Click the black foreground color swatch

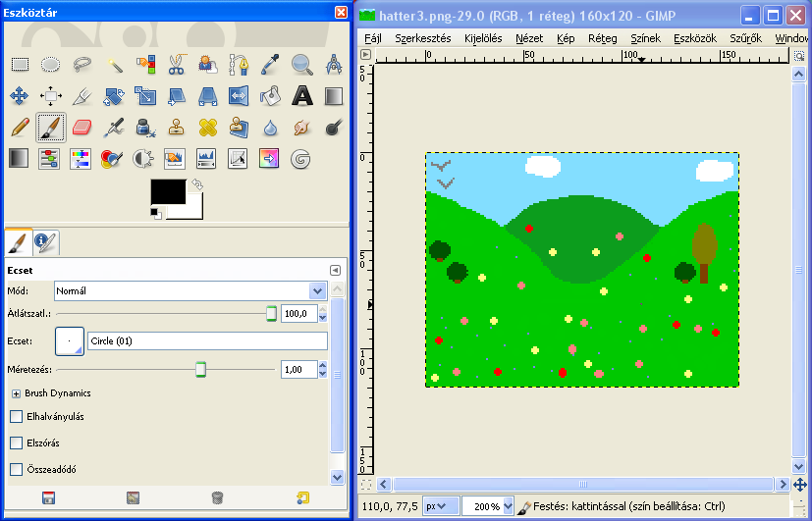point(168,191)
